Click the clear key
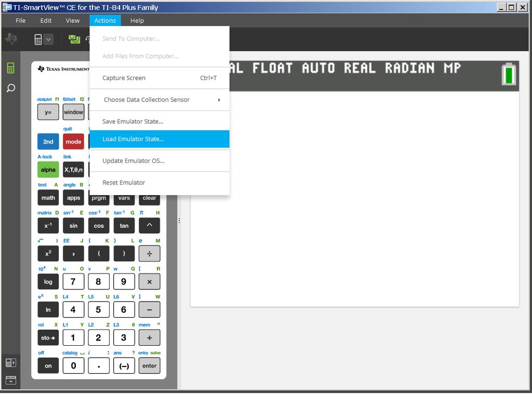Image resolution: width=532 pixels, height=394 pixels. [149, 199]
